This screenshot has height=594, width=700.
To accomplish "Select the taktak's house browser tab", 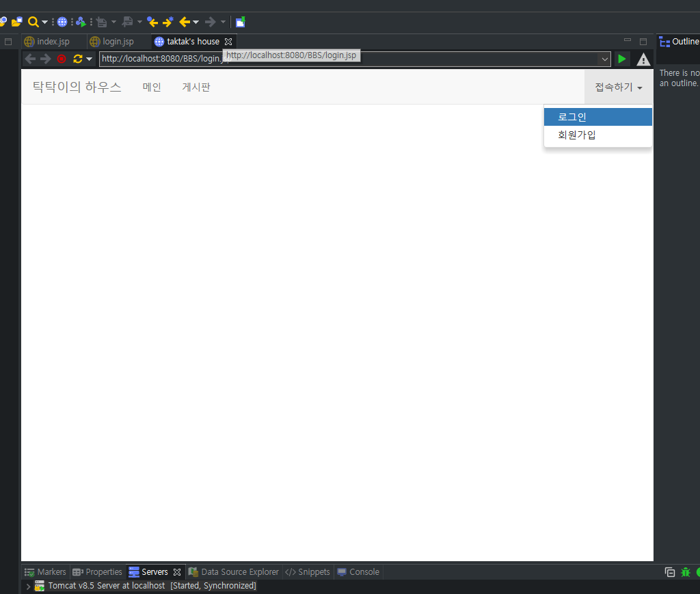I will pos(193,42).
